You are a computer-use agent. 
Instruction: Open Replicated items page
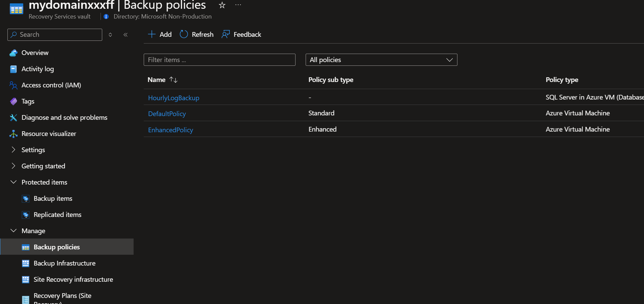click(x=58, y=215)
